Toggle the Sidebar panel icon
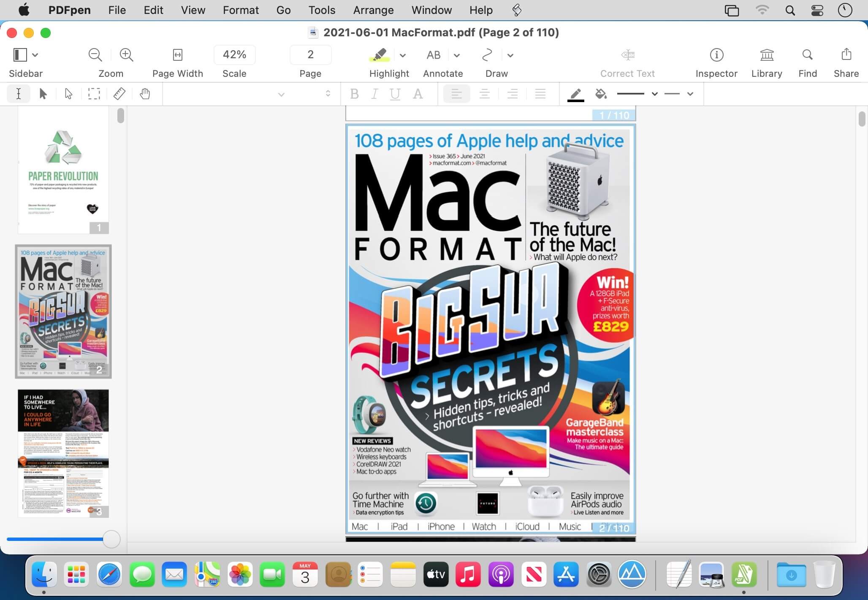Screen dimensions: 868x600 point(20,55)
